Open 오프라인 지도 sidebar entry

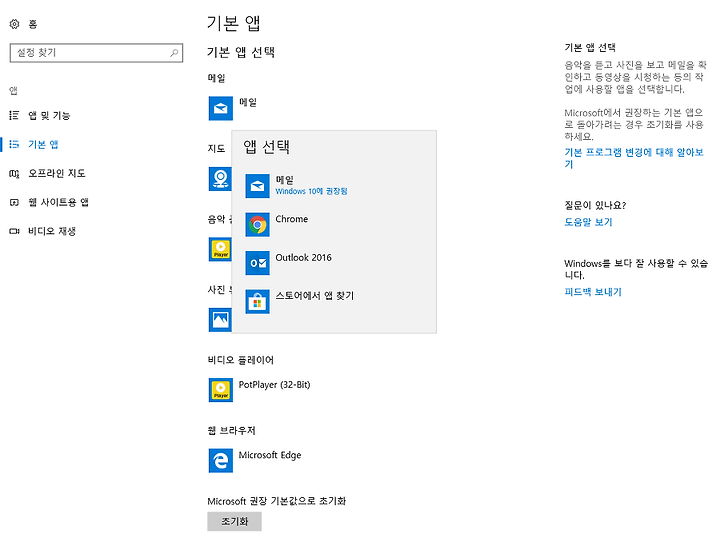56,173
